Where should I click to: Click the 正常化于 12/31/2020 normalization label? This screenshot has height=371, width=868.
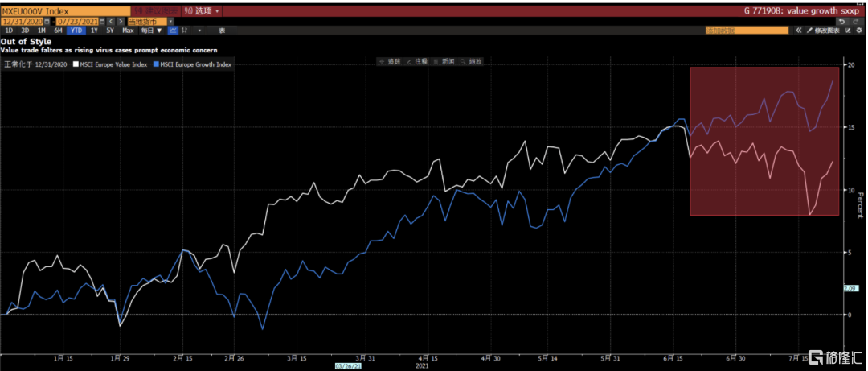tap(36, 64)
